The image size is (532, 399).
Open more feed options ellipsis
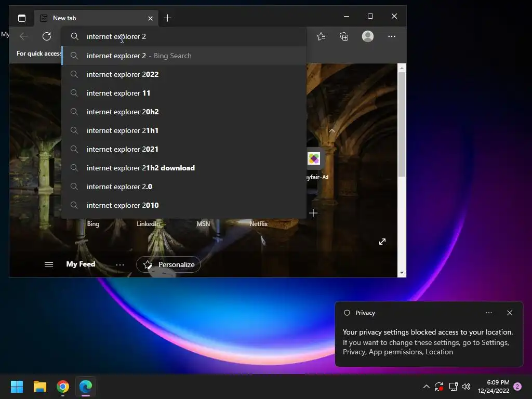pos(120,264)
